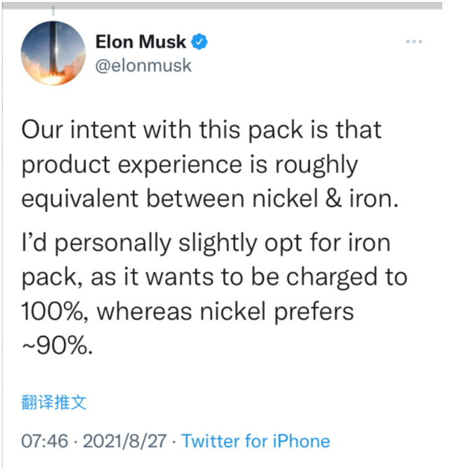Click the word "charged" in the tweet
Viewport: 459px width, 476px height.
326,276
